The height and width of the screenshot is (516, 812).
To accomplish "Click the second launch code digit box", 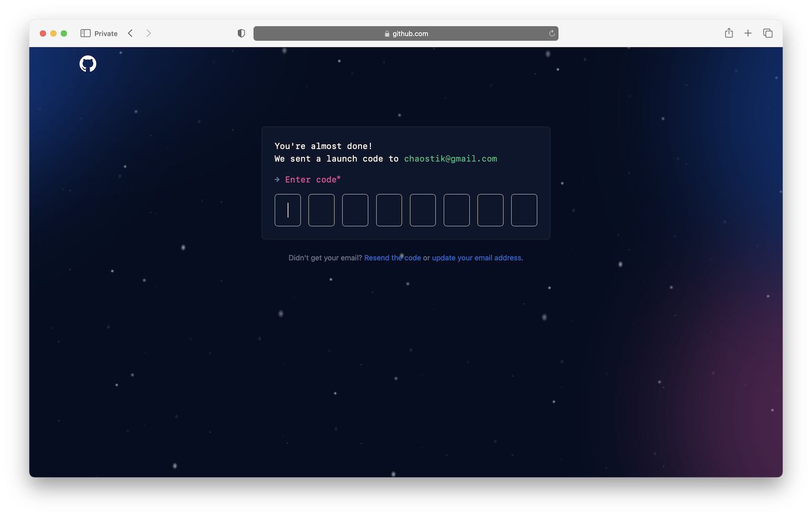I will 321,210.
